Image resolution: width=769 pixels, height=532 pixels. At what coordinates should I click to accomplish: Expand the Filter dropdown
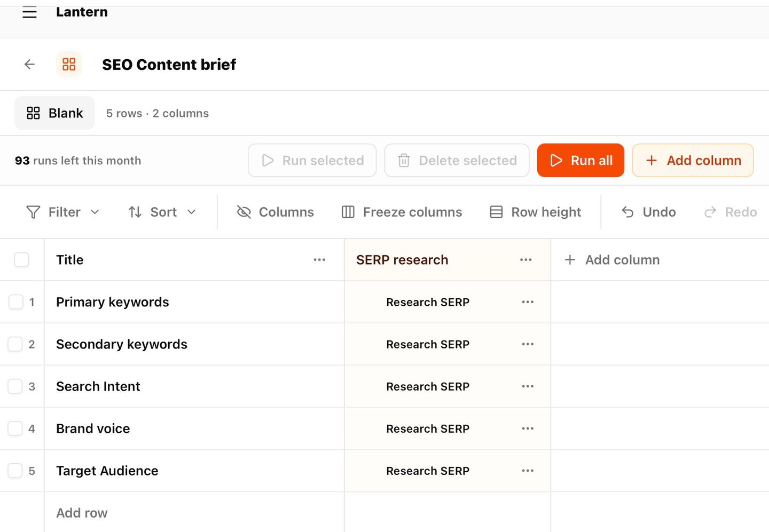coord(62,212)
